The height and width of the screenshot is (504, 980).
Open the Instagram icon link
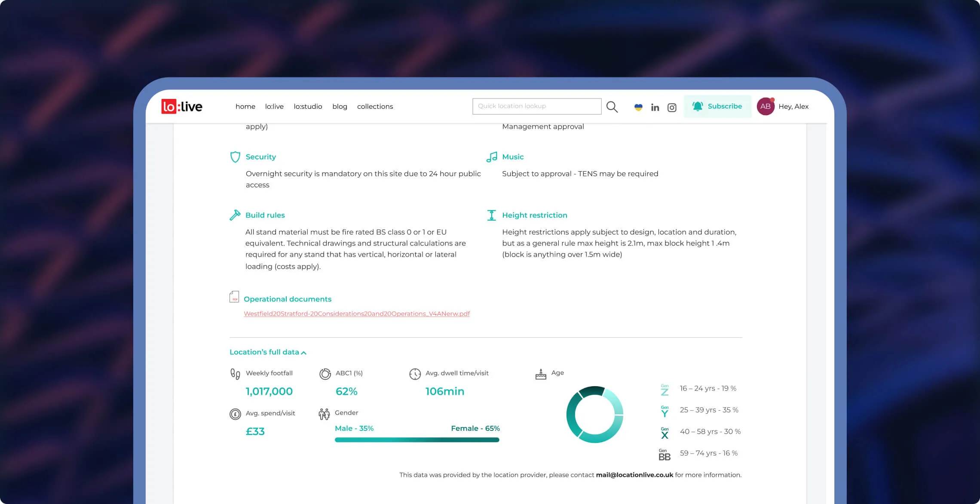[x=672, y=108]
